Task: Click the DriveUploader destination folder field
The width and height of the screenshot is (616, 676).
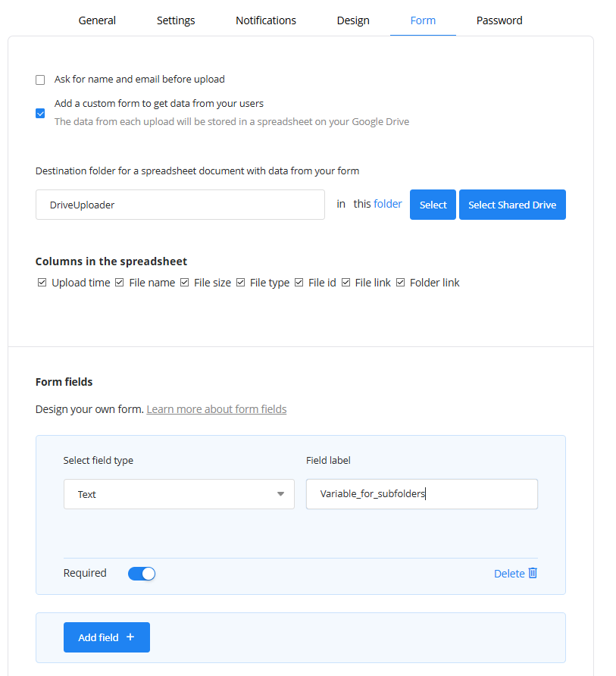Action: pos(180,205)
